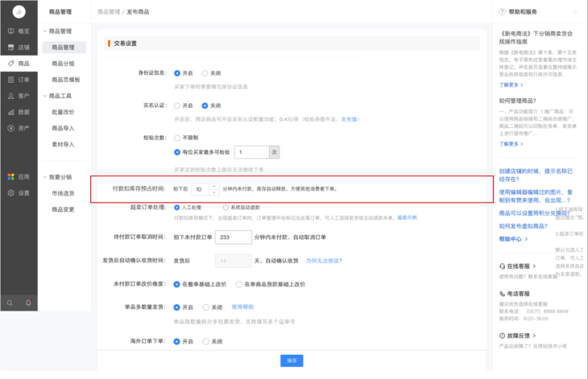The image size is (588, 379).
Task: Click the 店铺 store icon
Action: [x=11, y=47]
